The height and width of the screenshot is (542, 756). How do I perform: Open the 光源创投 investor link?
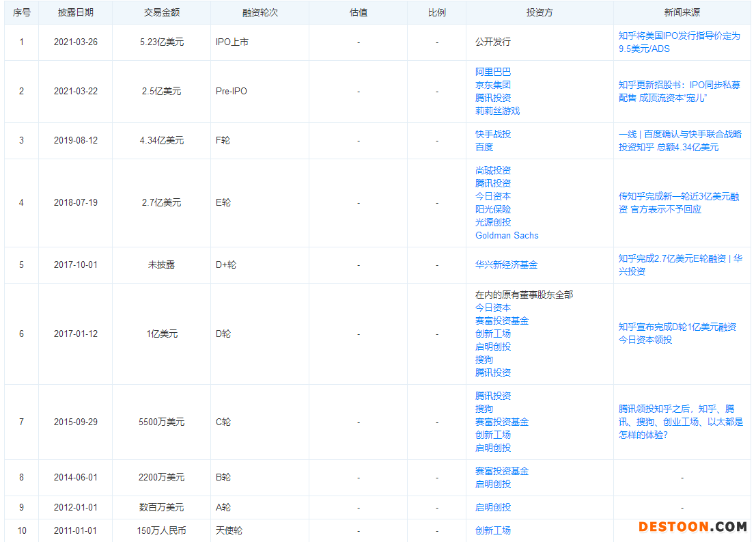[x=492, y=222]
